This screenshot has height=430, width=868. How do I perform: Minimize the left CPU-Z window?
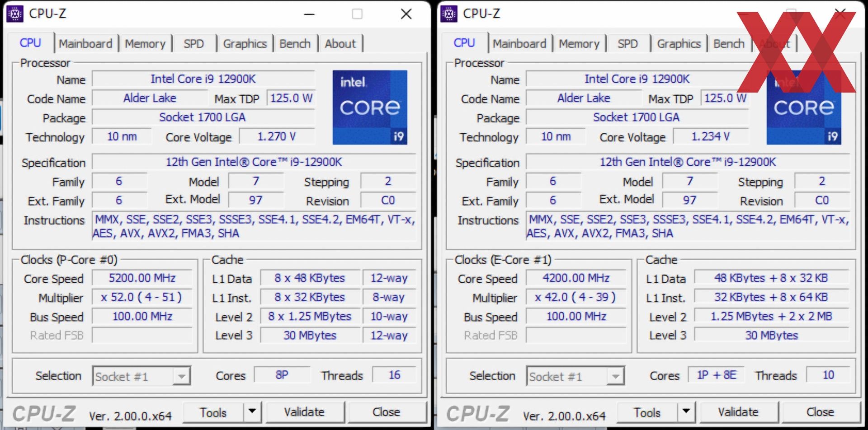[309, 14]
